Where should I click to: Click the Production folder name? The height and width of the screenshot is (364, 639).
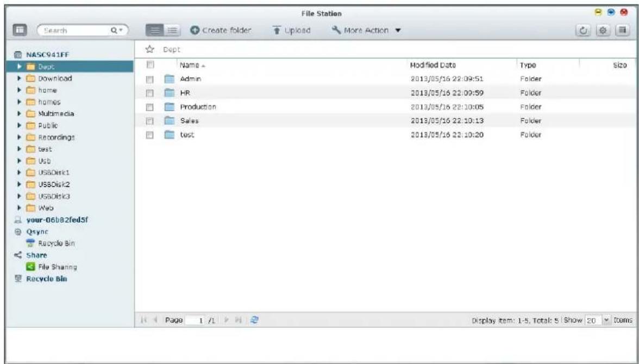click(x=198, y=107)
